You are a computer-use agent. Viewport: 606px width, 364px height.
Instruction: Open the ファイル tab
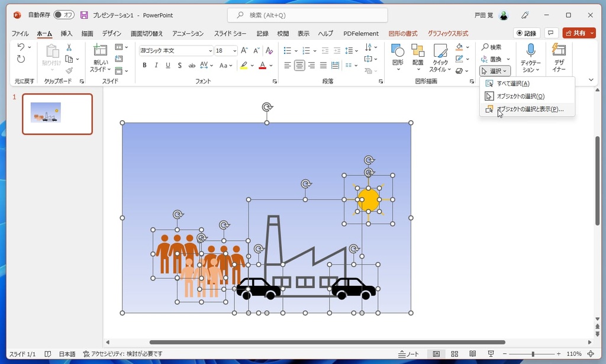pyautogui.click(x=20, y=34)
